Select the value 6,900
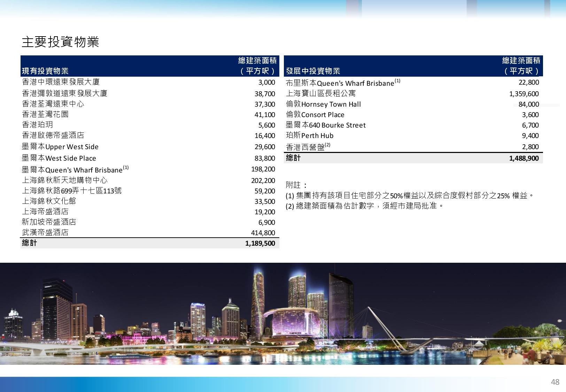566x392 pixels. (266, 222)
